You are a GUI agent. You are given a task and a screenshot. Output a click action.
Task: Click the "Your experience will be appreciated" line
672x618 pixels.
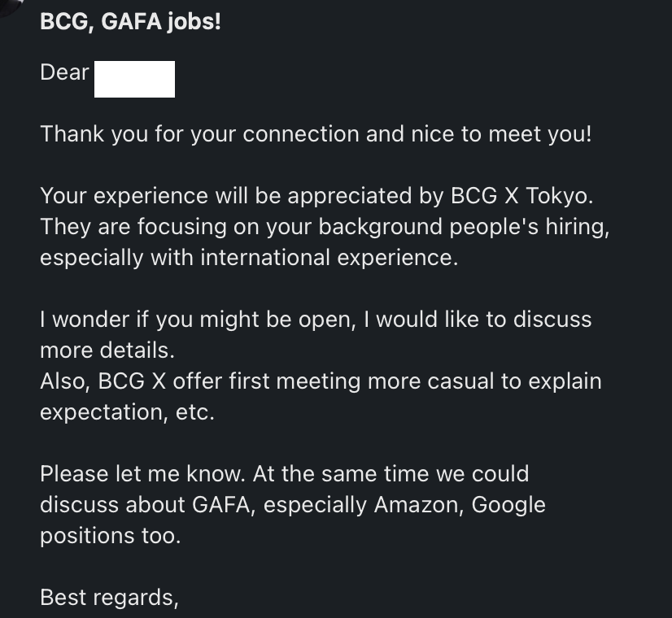316,196
